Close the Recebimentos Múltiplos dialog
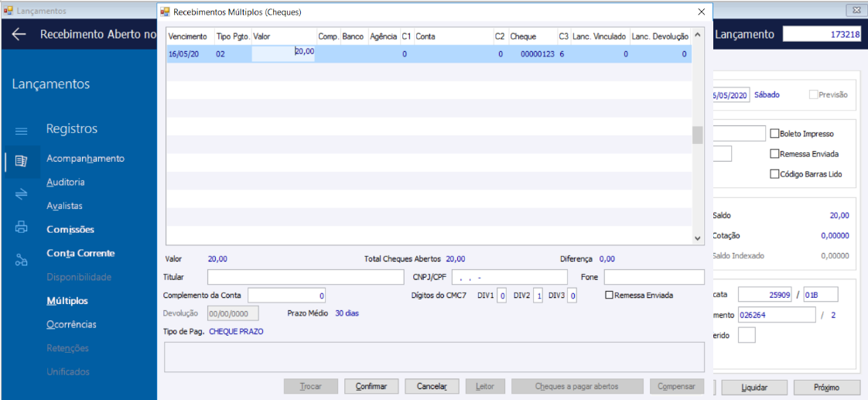868x400 pixels. pos(701,11)
